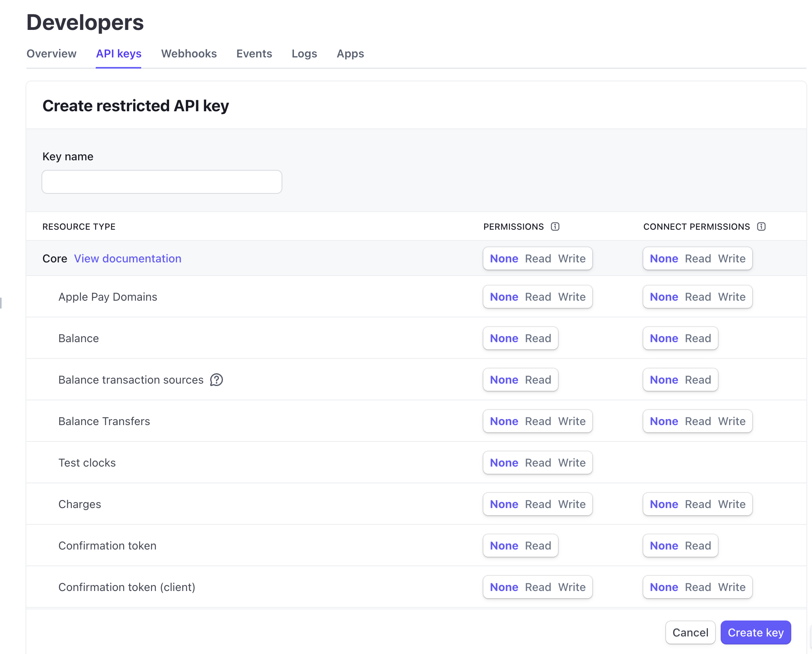Set Core Connect permissions to Read

tap(698, 258)
